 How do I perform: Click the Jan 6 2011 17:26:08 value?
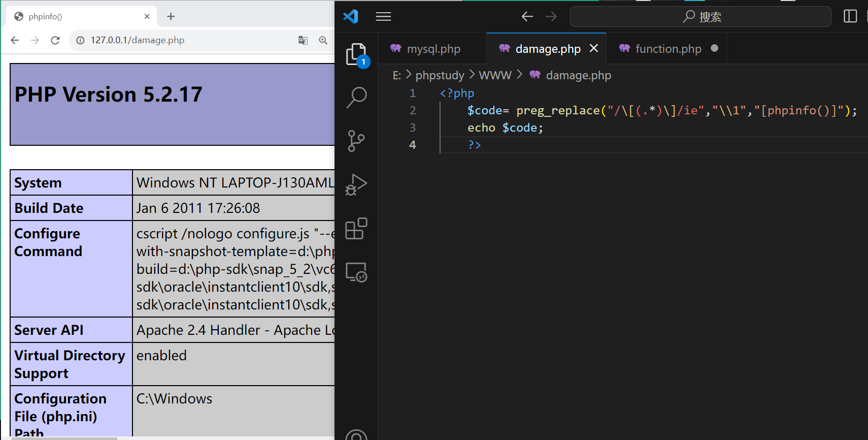tap(198, 208)
